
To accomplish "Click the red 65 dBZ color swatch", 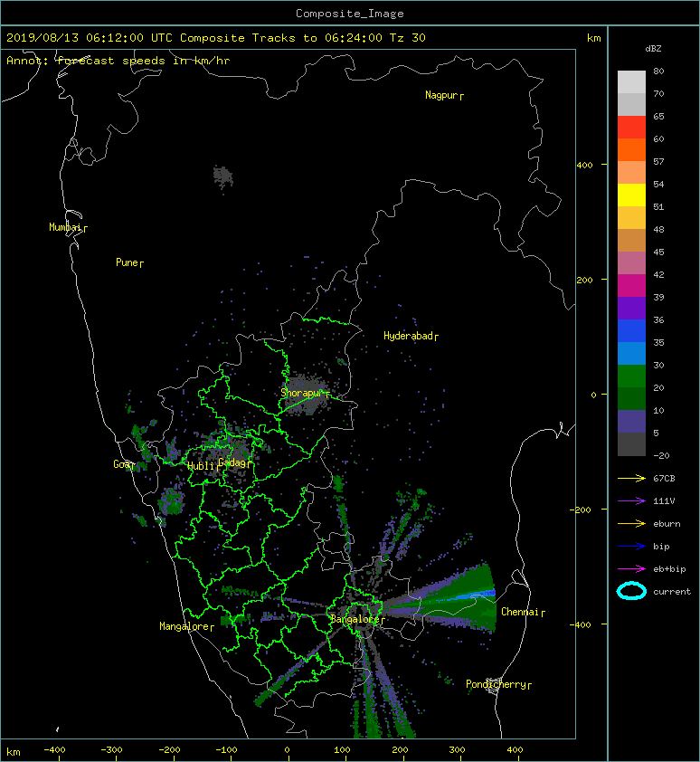I will pos(631,127).
